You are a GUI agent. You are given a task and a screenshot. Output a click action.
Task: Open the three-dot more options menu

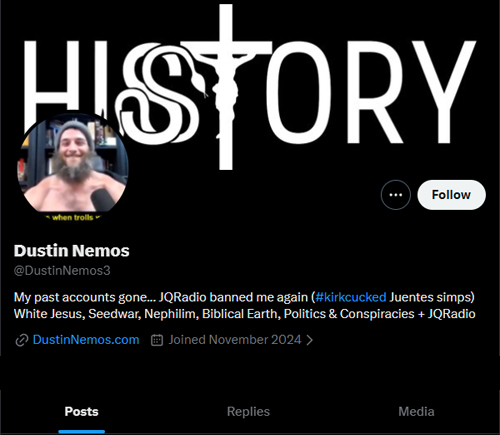396,195
